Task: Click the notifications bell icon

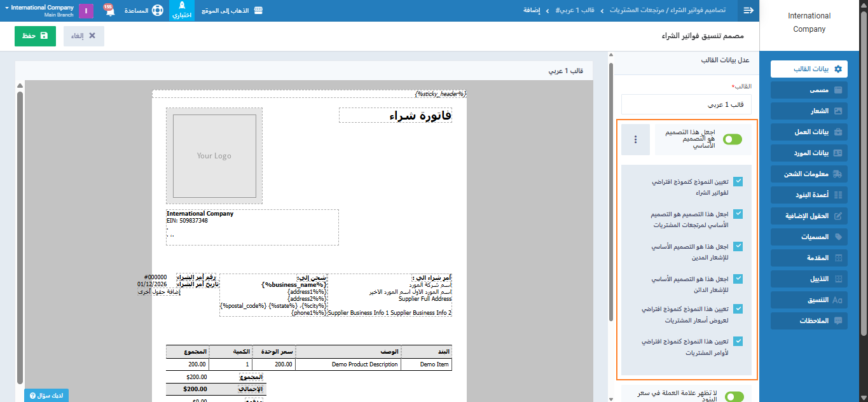Action: click(x=109, y=10)
